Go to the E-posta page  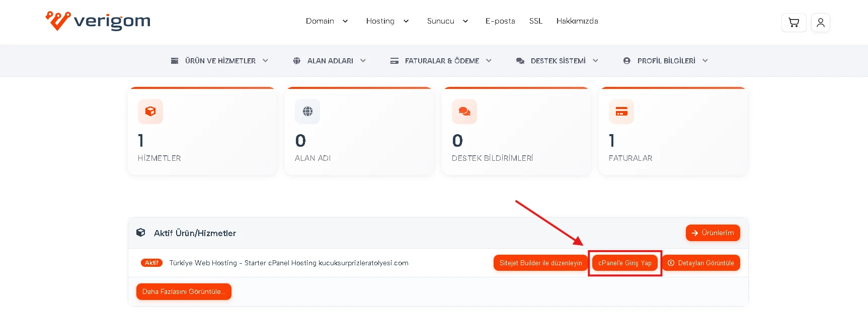(500, 21)
